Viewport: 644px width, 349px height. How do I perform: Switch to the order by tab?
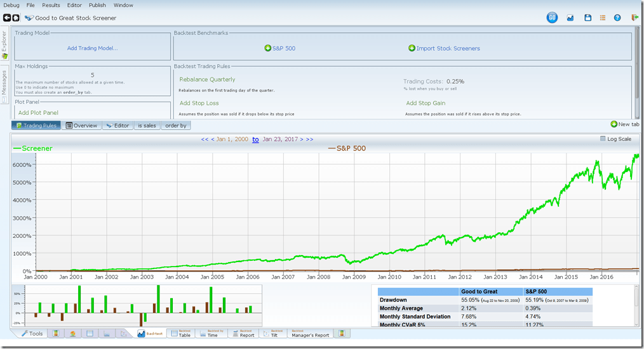coord(176,125)
